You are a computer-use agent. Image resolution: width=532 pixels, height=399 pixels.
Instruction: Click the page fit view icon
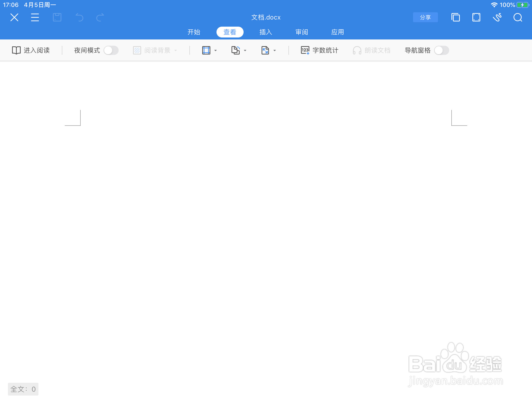pyautogui.click(x=206, y=50)
